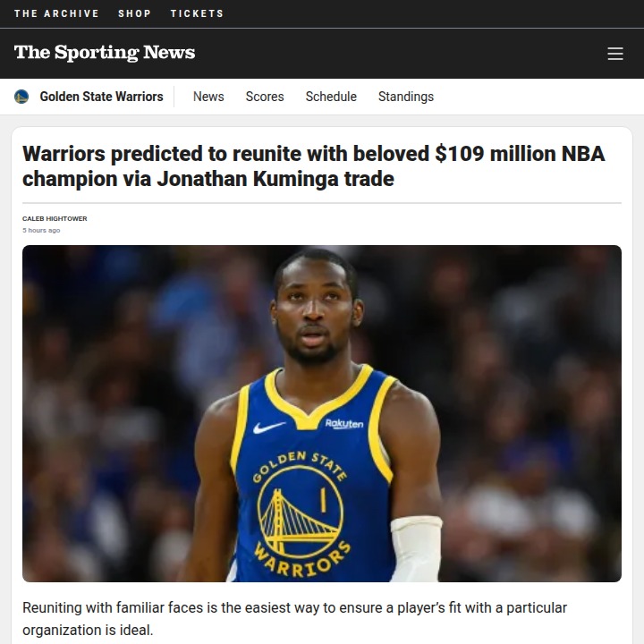
Task: Click the Golden State Warriors logo icon
Action: click(21, 97)
